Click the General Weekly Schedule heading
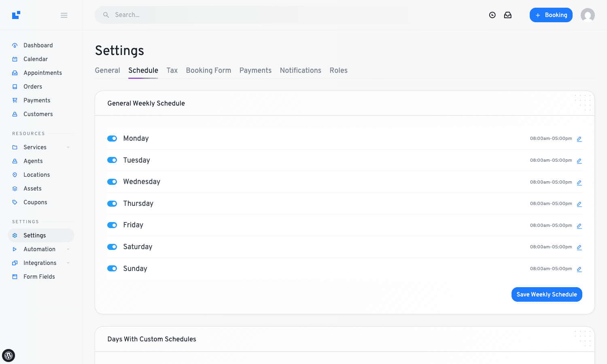607x364 pixels. tap(146, 103)
